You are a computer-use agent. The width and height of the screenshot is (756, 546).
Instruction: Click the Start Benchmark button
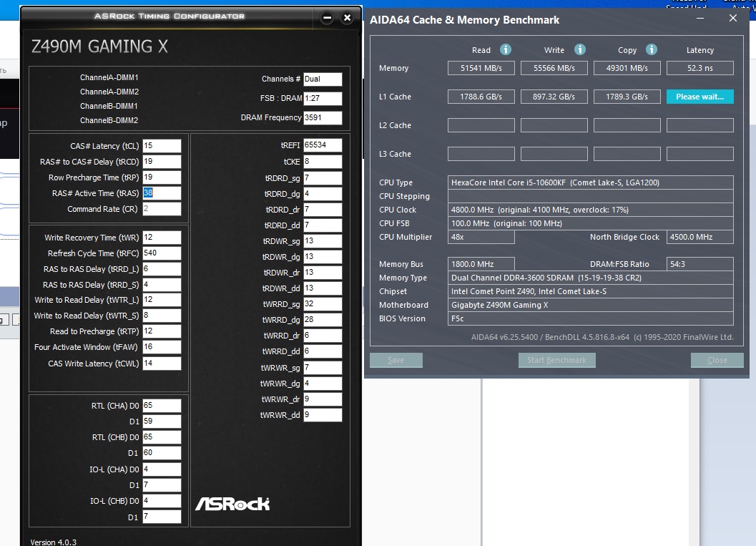click(557, 360)
